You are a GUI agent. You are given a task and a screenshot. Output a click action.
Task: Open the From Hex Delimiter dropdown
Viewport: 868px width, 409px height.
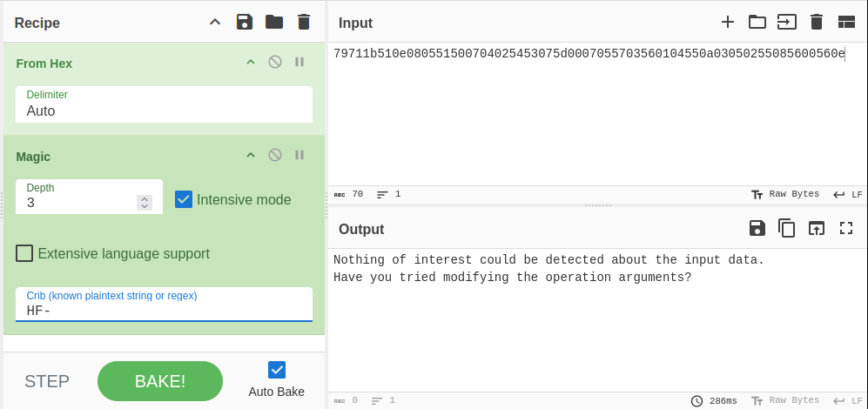coord(164,111)
